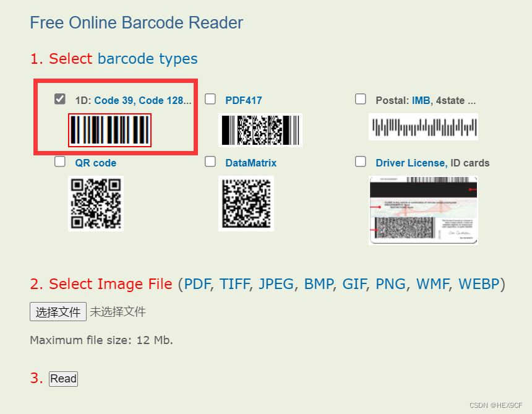
Task: Uncheck the 1D barcode type checkbox
Action: click(60, 98)
